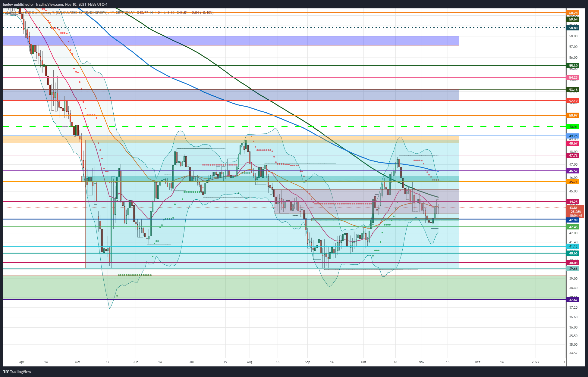Image resolution: width=588 pixels, height=377 pixels.
Task: Click the 40.03 price label
Action: click(x=573, y=263)
